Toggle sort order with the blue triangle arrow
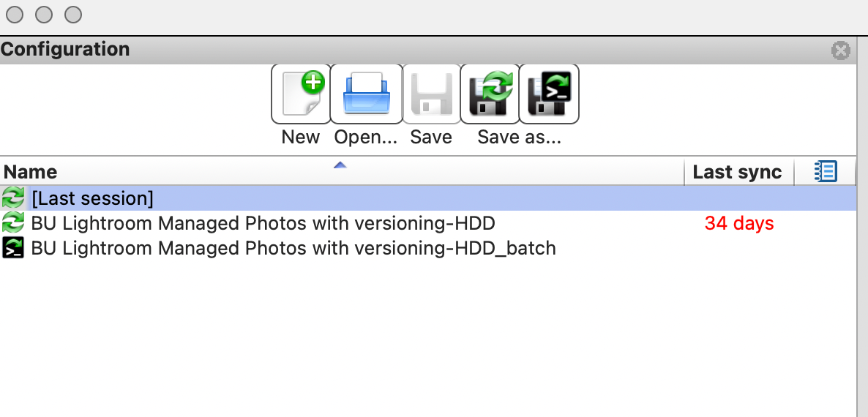The image size is (868, 417). click(x=340, y=165)
